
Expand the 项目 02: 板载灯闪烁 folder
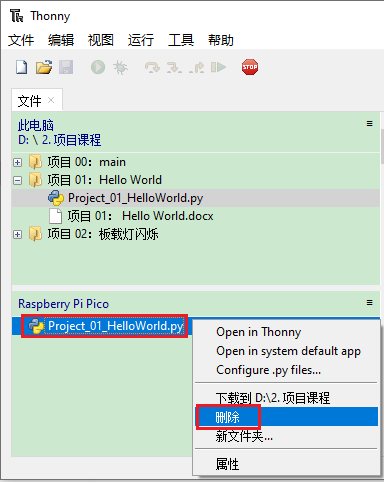tap(18, 234)
